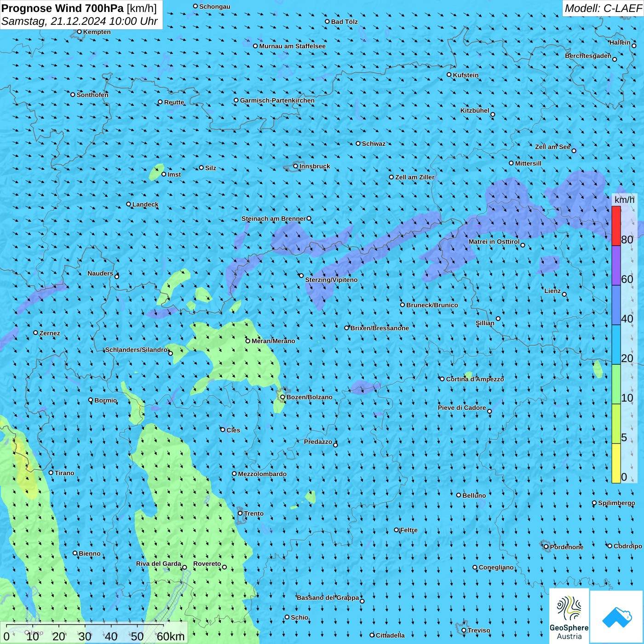Select the Brixen/Bressanone label
The image size is (644, 644).
coord(379,328)
